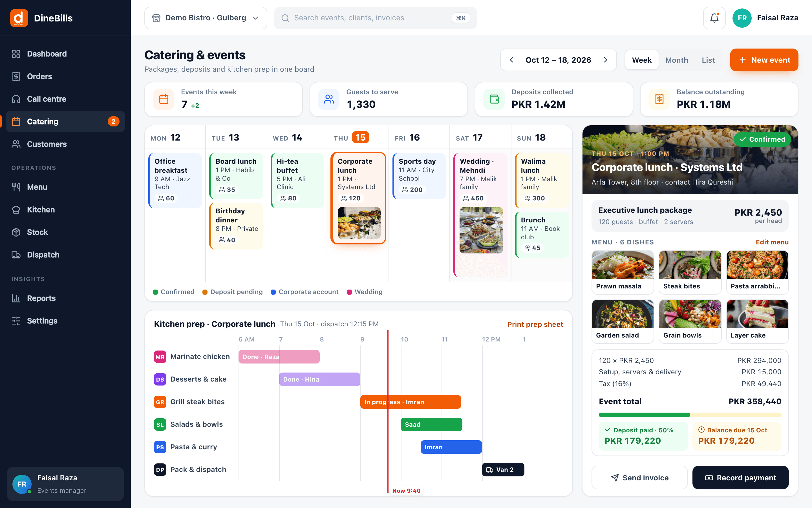Screen dimensions: 812x508
Task: Click the Print prep sheet link
Action: pos(535,324)
